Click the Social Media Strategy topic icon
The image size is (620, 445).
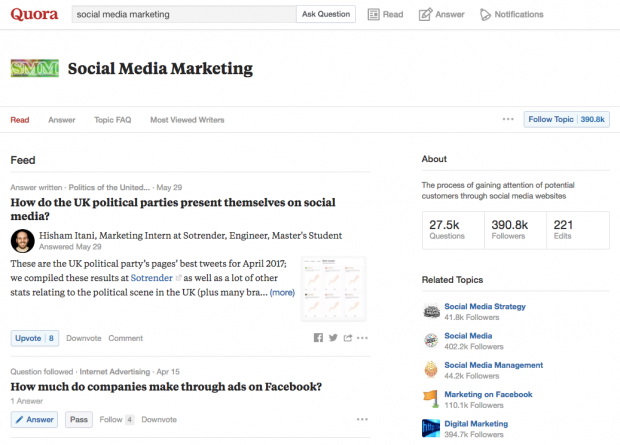[x=431, y=311]
